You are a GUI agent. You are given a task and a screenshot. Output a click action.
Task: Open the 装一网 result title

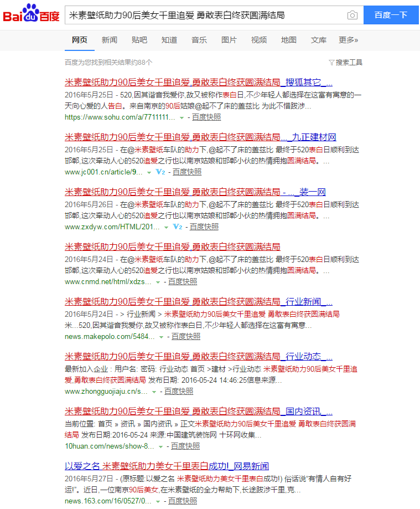coord(195,192)
